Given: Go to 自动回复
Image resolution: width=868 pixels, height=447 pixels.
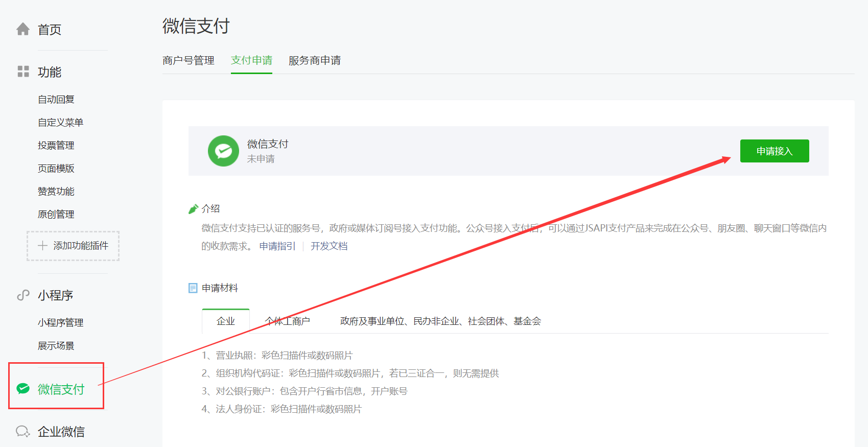Looking at the screenshot, I should pos(56,100).
